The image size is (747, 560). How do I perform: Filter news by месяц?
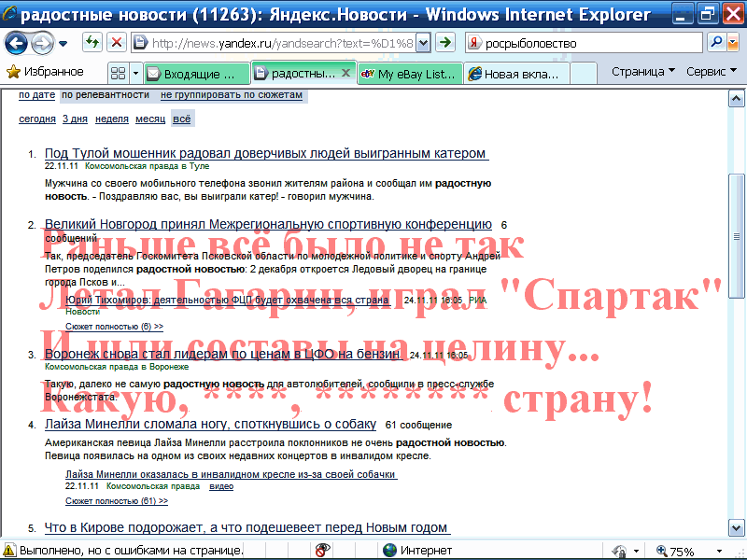coord(150,119)
